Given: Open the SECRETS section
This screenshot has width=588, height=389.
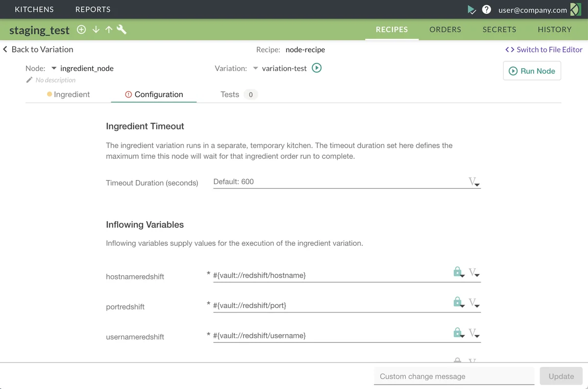Looking at the screenshot, I should pyautogui.click(x=499, y=29).
